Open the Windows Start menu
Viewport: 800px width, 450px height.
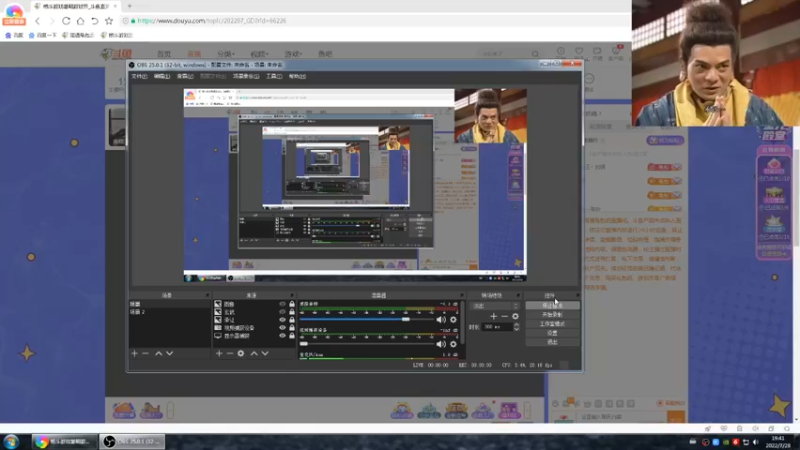click(11, 441)
